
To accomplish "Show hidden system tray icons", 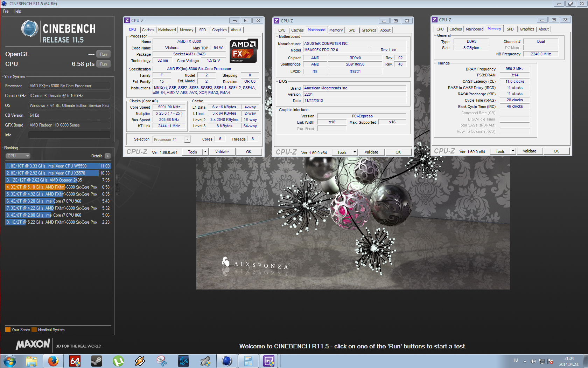I will (x=525, y=361).
